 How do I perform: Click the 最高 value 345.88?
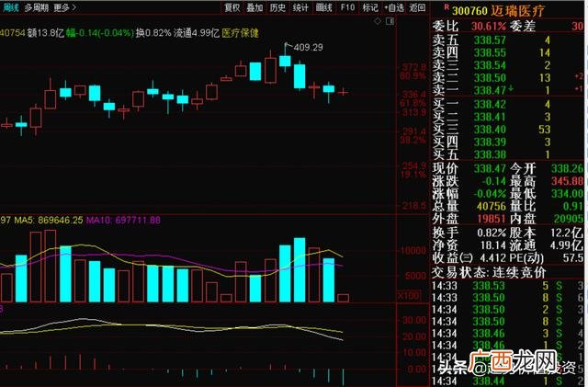[568, 181]
